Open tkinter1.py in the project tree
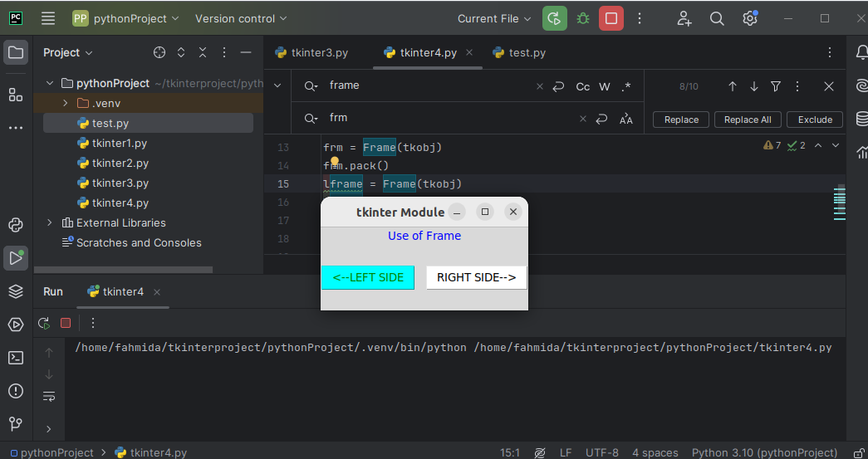The height and width of the screenshot is (459, 868). pos(120,144)
